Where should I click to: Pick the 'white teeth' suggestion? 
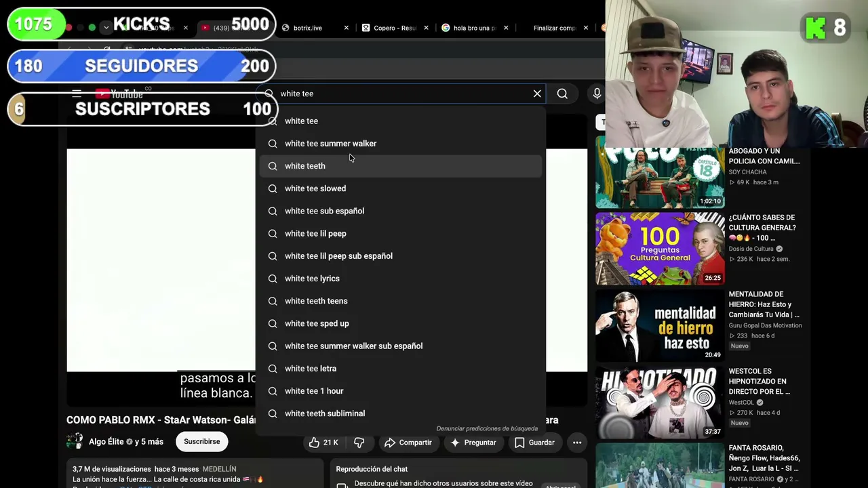tap(401, 166)
